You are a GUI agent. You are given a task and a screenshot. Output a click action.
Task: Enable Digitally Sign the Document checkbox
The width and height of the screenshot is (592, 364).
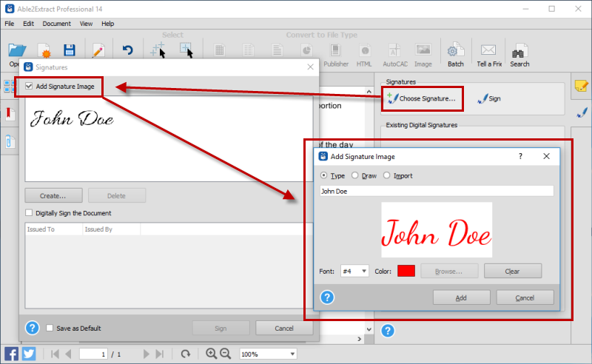(x=29, y=213)
